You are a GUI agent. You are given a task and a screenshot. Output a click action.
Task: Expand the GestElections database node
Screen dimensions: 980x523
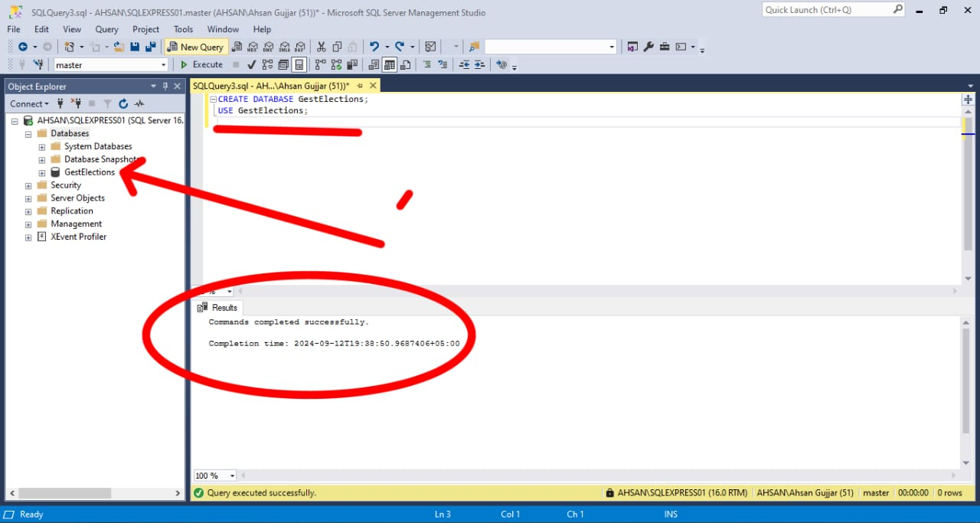42,172
